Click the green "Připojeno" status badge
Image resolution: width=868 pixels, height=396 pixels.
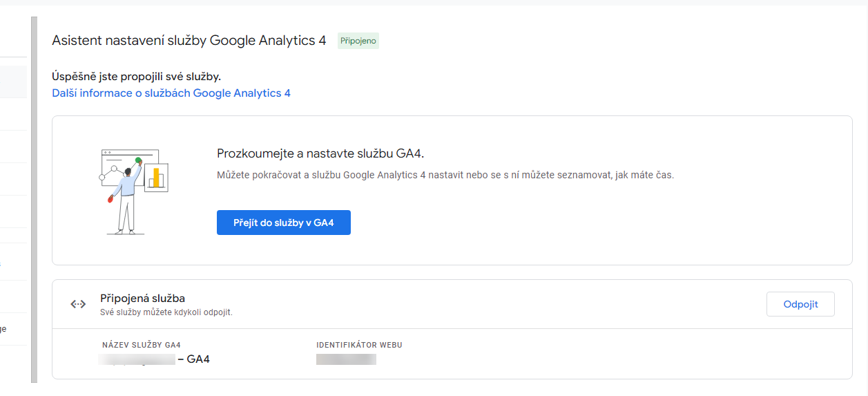(358, 41)
